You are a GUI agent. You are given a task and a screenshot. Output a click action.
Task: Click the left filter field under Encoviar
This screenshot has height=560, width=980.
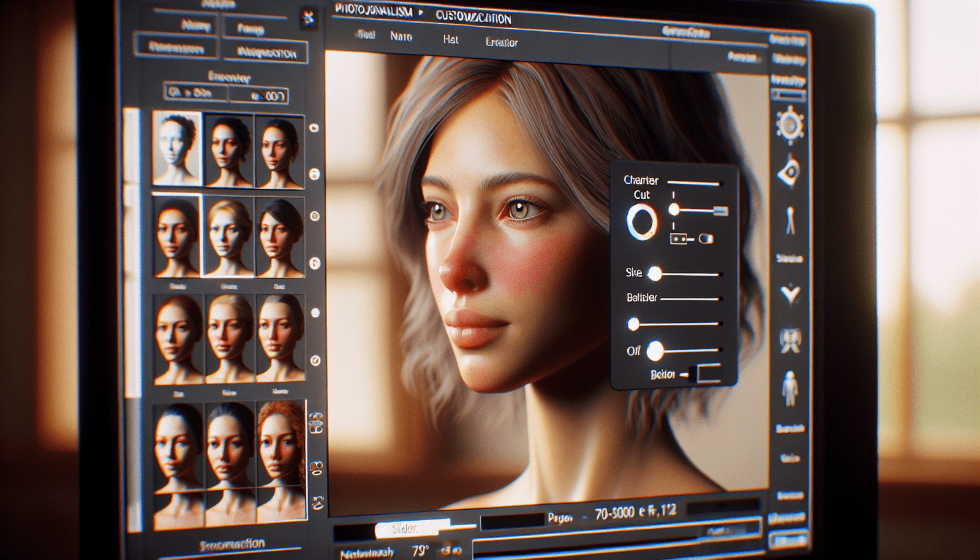click(196, 93)
